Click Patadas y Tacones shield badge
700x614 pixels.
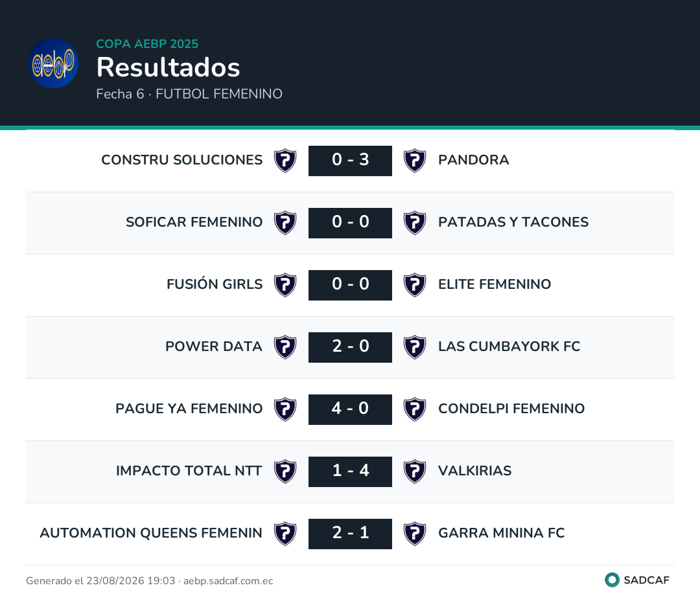(415, 223)
